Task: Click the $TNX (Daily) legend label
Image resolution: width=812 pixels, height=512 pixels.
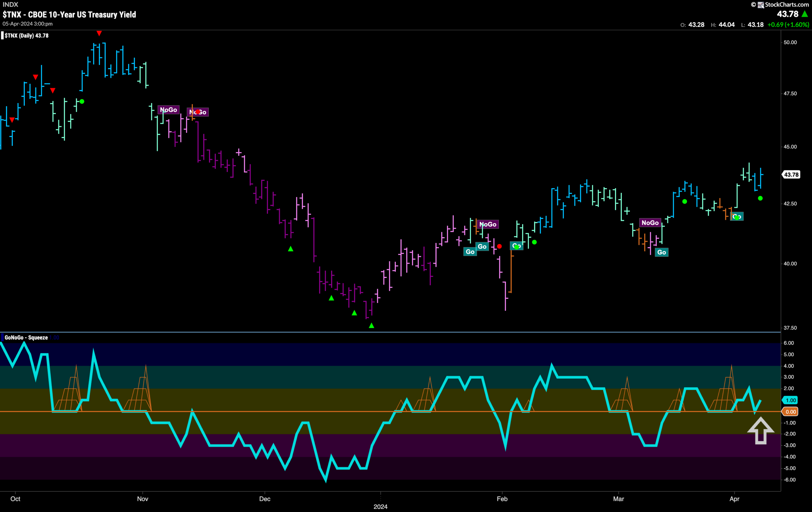Action: (x=26, y=36)
